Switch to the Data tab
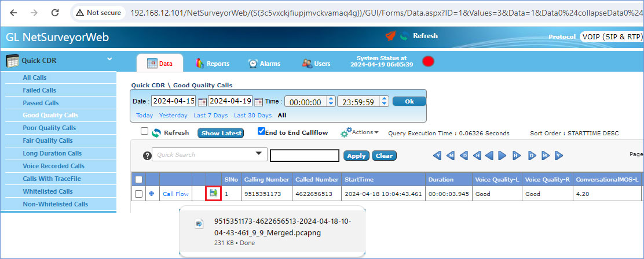This screenshot has height=259, width=644. click(x=160, y=64)
